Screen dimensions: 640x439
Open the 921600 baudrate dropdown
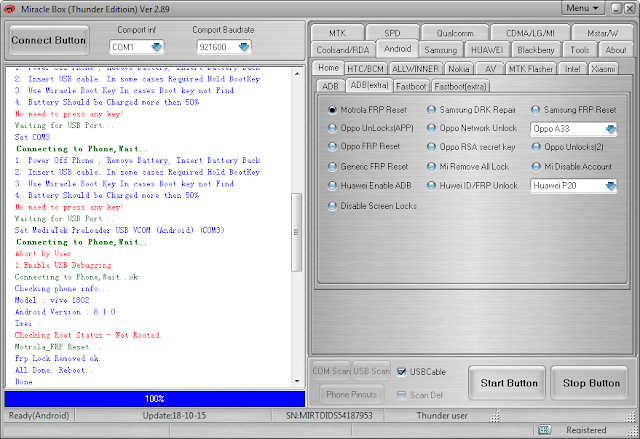point(224,47)
